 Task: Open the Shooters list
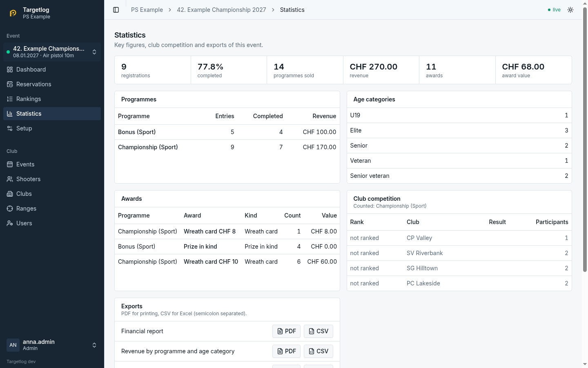pyautogui.click(x=52, y=179)
